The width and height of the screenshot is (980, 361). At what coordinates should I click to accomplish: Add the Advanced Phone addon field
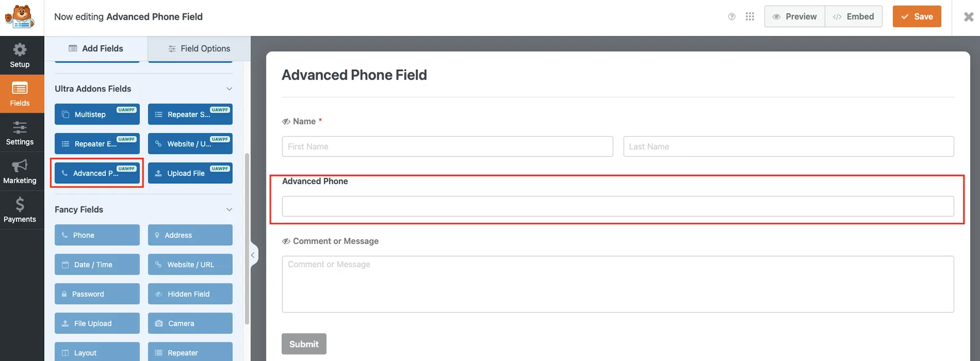click(97, 173)
